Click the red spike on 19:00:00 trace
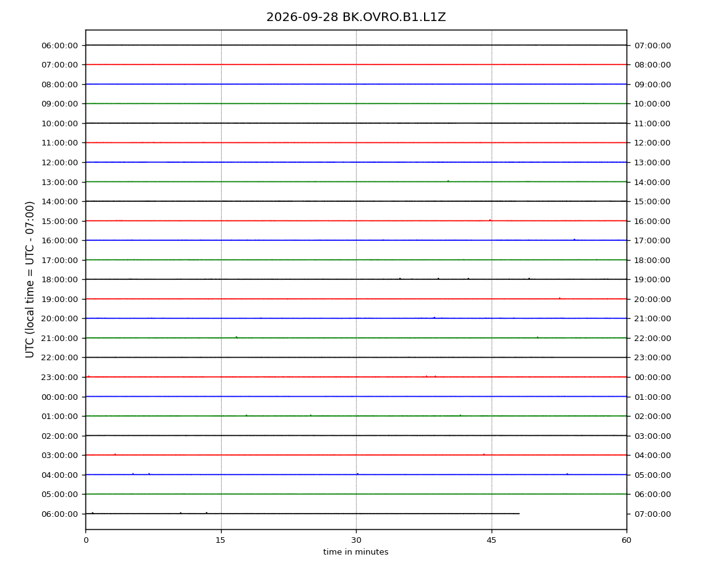 tap(560, 298)
